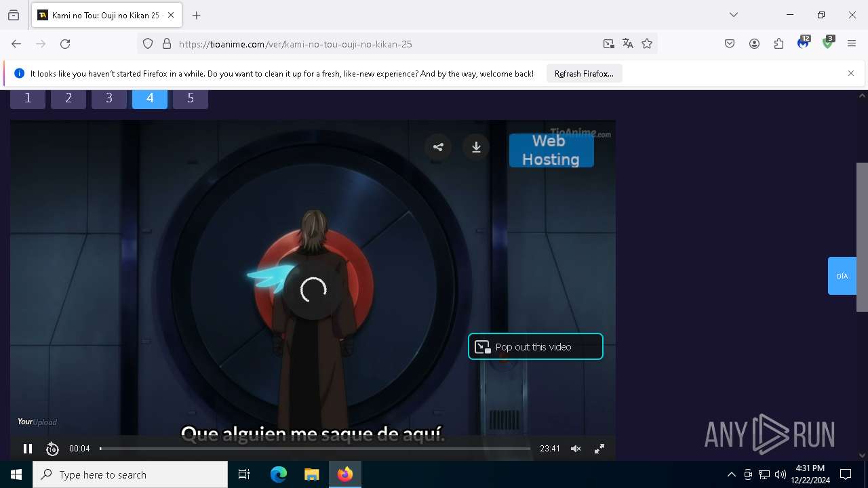This screenshot has width=868, height=488.
Task: Open a new browser tab
Action: [x=197, y=15]
